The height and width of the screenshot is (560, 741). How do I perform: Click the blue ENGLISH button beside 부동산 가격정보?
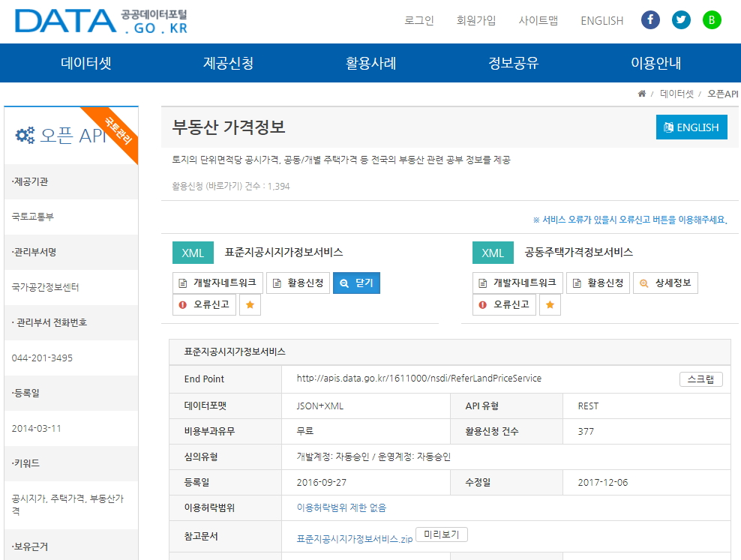(691, 127)
